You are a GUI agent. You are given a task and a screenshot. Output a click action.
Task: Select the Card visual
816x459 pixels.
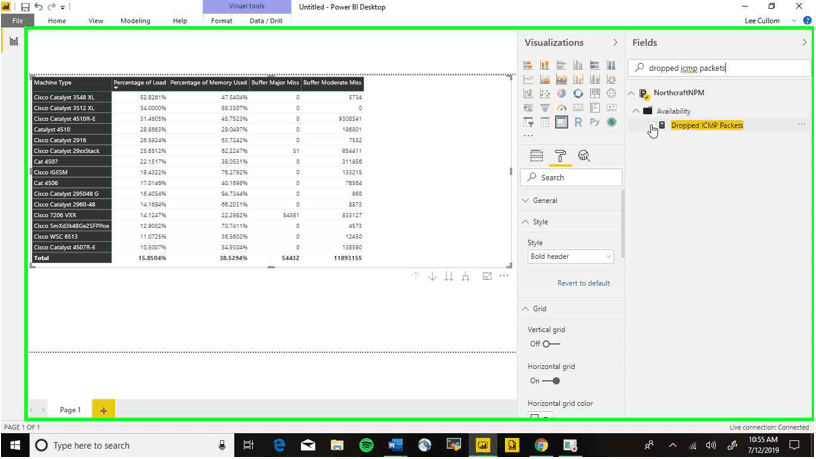click(x=578, y=108)
